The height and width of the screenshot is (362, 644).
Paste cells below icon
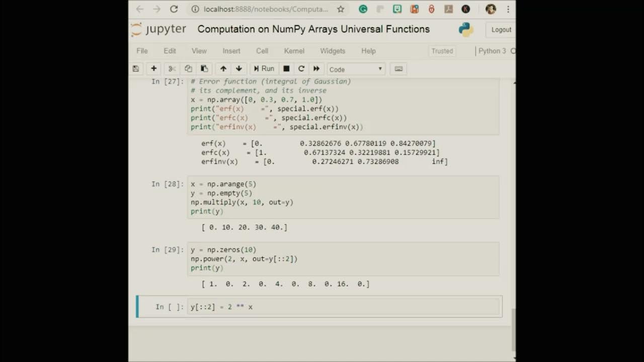click(204, 69)
